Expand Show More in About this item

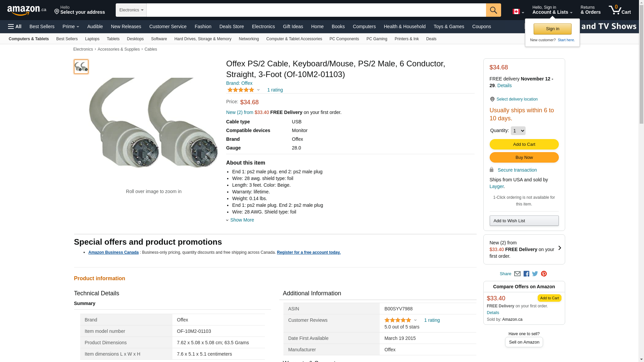[241, 220]
